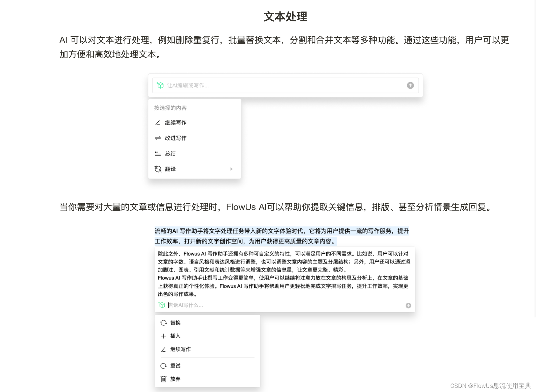
Task: Click the replace cycle icon next to 替换
Action: pos(163,323)
